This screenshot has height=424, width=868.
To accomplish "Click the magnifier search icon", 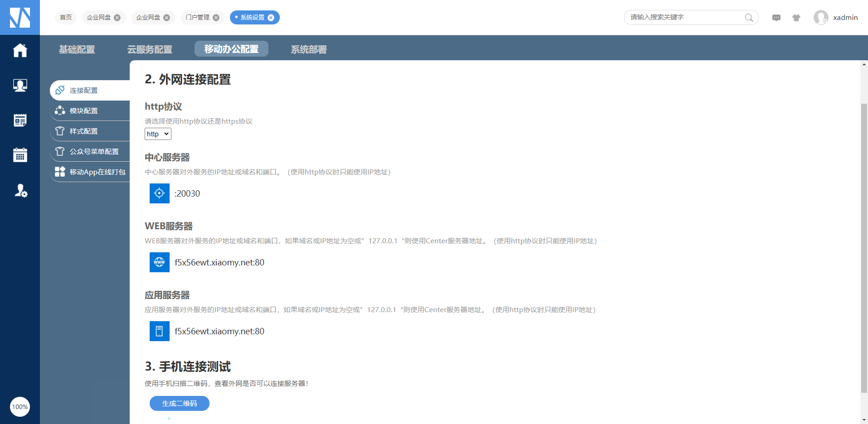I will pyautogui.click(x=749, y=18).
